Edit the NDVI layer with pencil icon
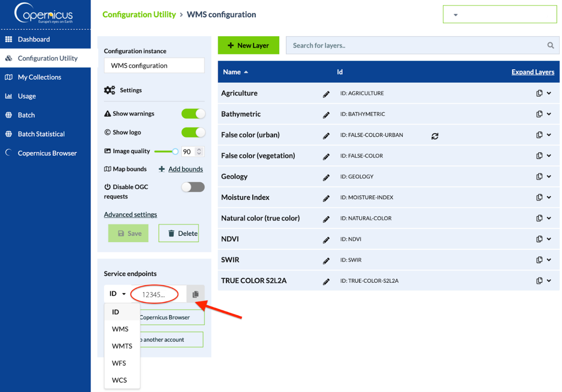This screenshot has width=562, height=392. 326,240
